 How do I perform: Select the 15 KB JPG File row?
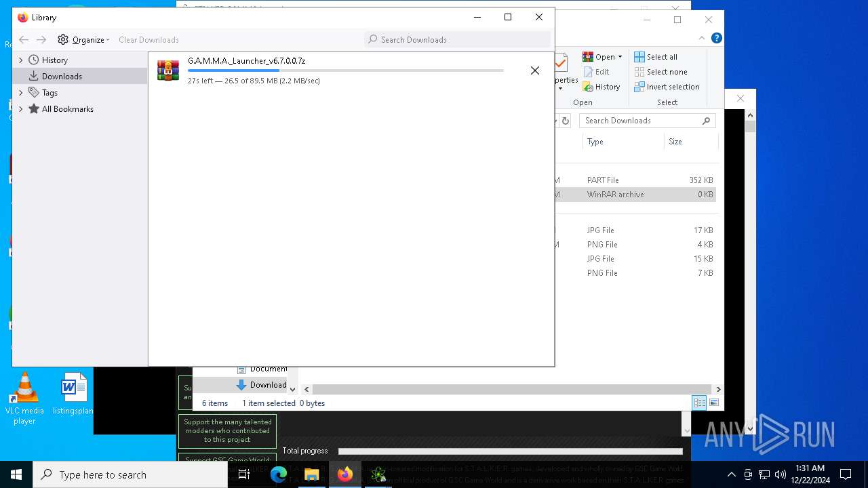[x=635, y=259]
